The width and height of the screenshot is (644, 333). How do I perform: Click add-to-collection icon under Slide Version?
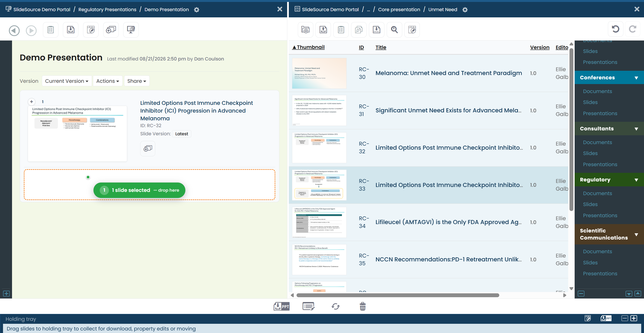[148, 149]
